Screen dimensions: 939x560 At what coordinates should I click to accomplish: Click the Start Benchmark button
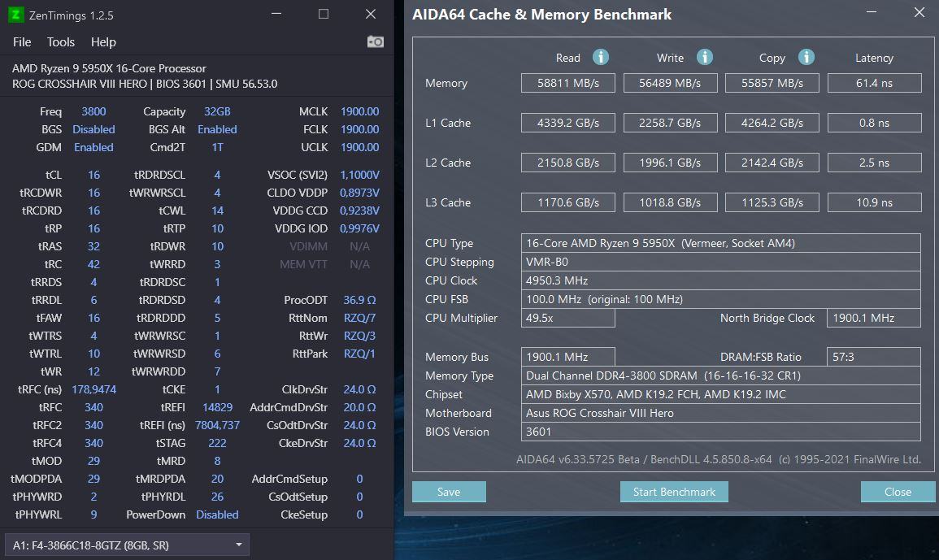click(x=674, y=492)
